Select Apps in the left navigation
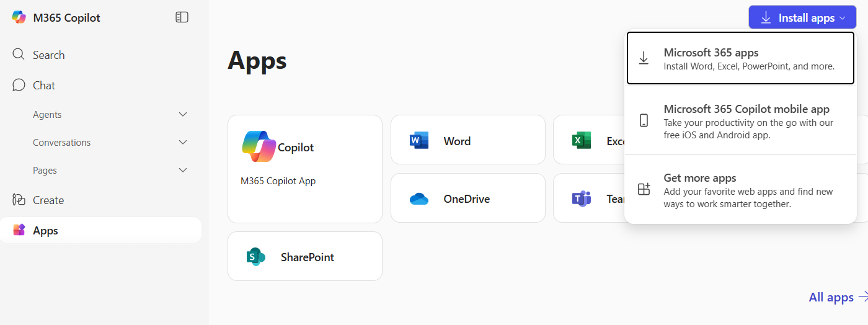868x325 pixels. (100, 230)
